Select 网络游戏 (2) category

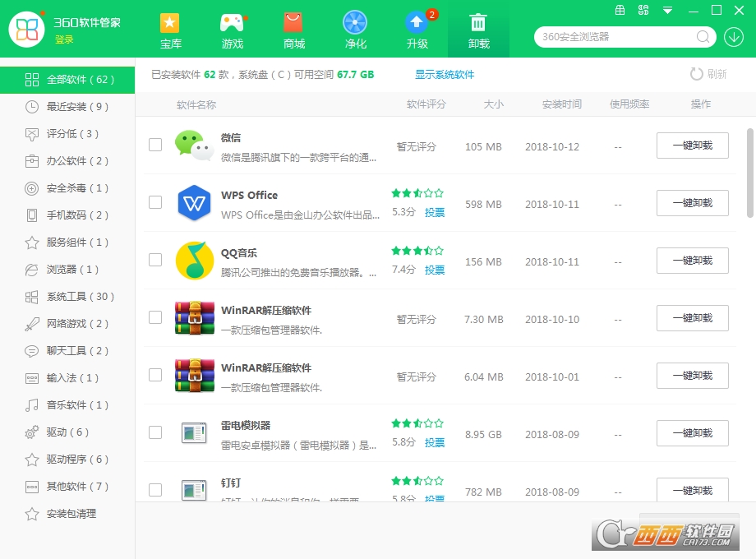(67, 324)
